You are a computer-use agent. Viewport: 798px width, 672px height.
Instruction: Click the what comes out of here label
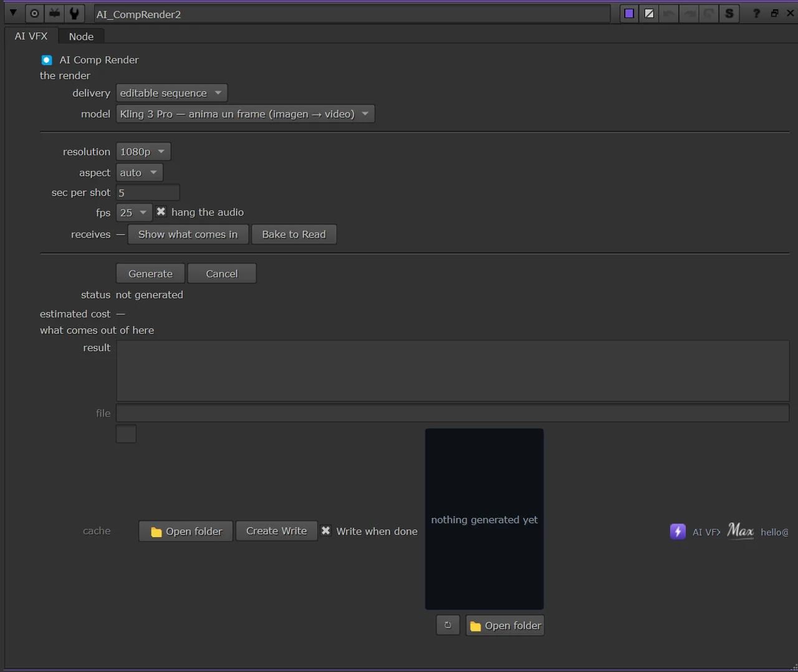click(97, 330)
